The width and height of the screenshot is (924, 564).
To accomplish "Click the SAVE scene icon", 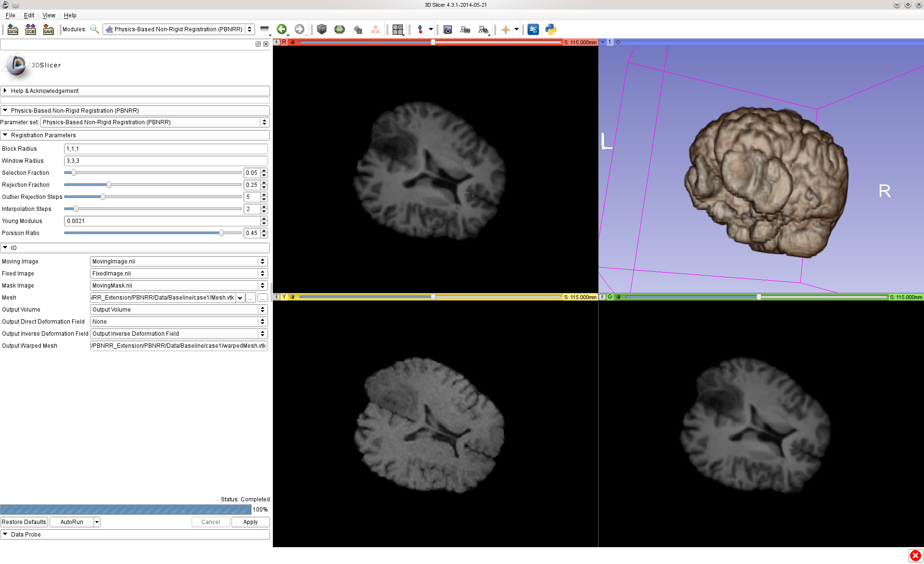I will click(48, 29).
